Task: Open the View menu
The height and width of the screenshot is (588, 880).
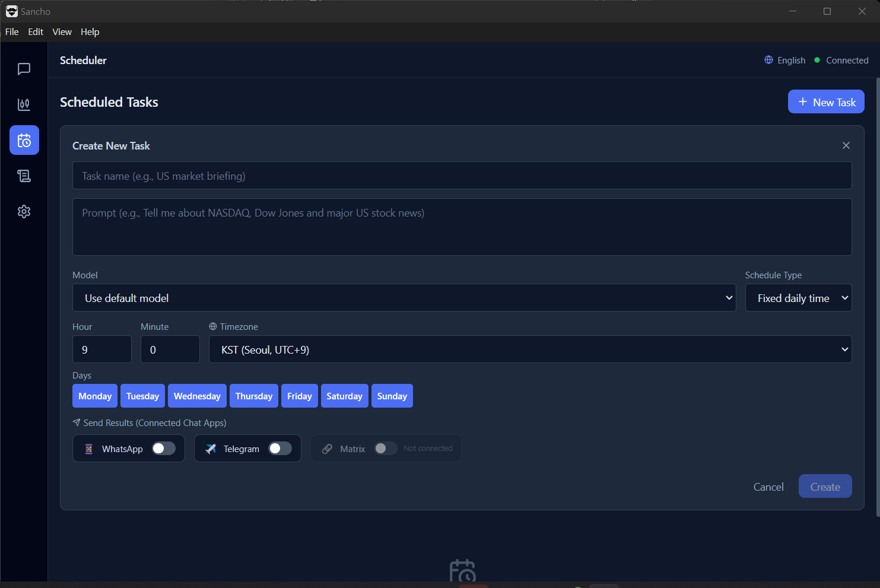Action: click(62, 32)
